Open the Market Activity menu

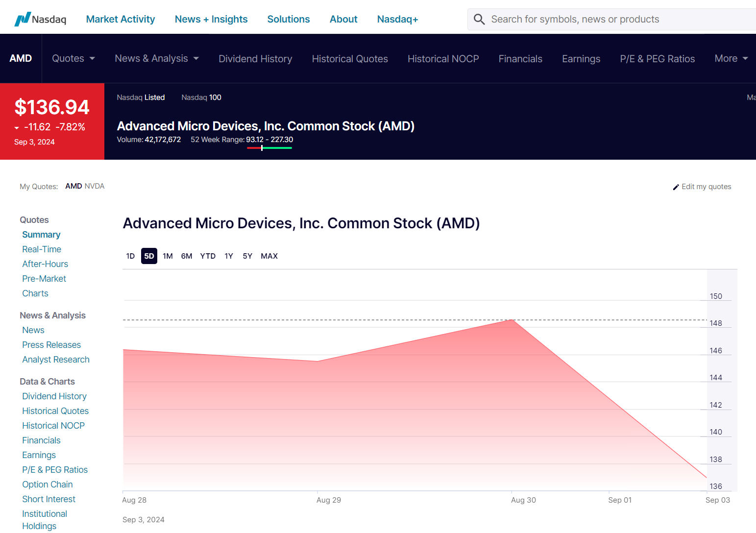coord(121,19)
